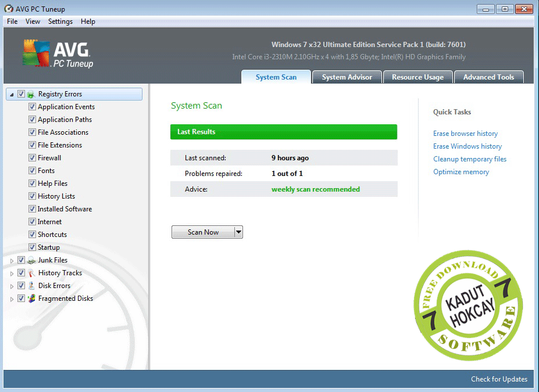Uncheck the Application Events checkbox
Screen dimensions: 539x392
pyautogui.click(x=32, y=106)
